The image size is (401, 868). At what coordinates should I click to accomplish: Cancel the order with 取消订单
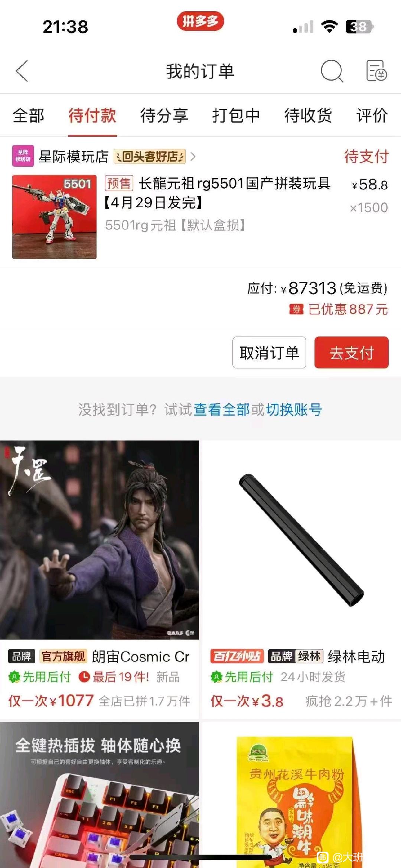pyautogui.click(x=269, y=352)
